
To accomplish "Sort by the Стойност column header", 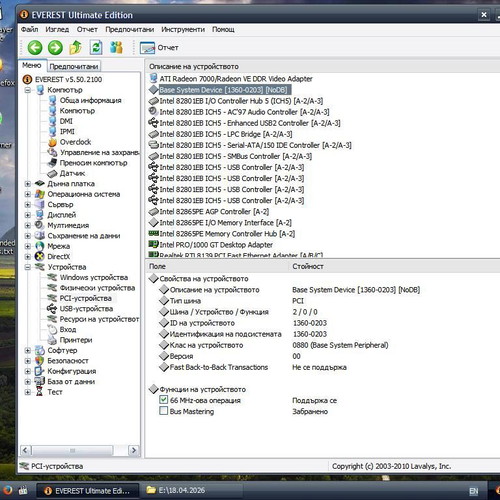I will click(394, 266).
